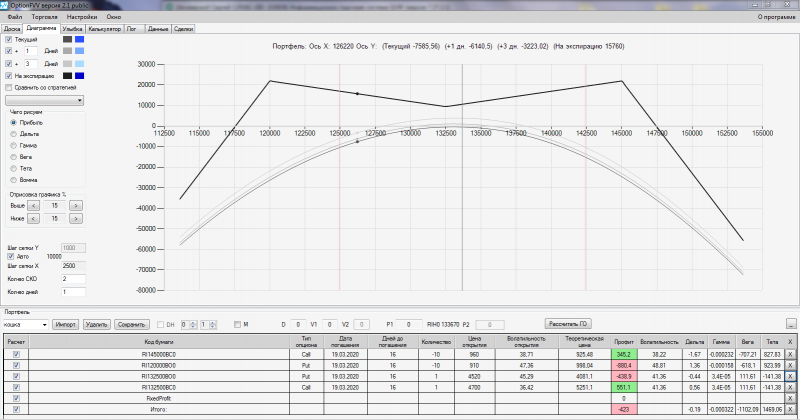Pick the dark blue swatch for На экспирацию

tap(80, 76)
